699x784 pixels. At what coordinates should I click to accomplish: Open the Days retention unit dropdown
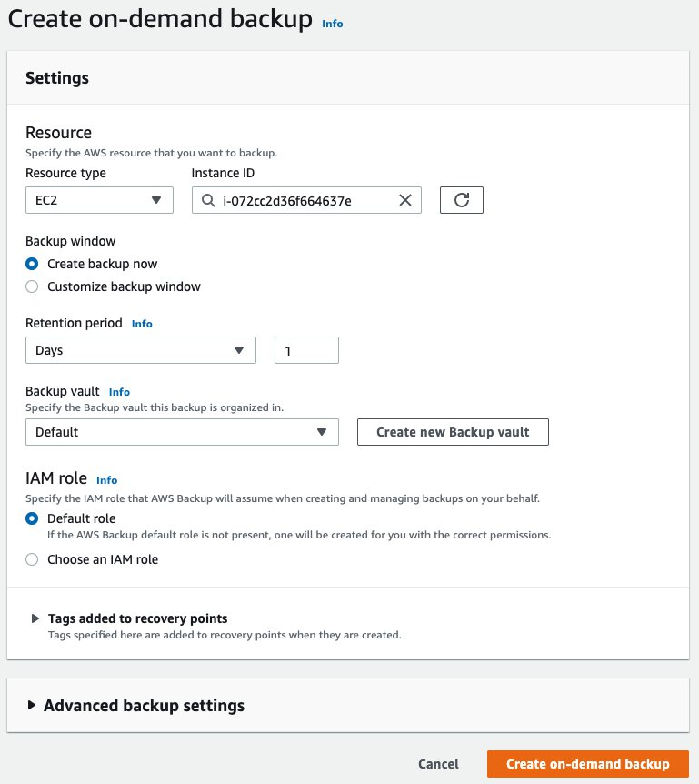141,350
